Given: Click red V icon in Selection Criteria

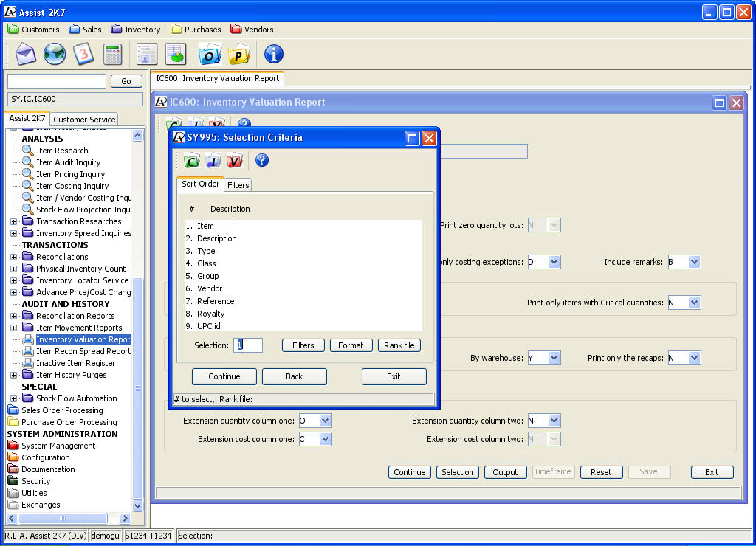Looking at the screenshot, I should (x=234, y=160).
